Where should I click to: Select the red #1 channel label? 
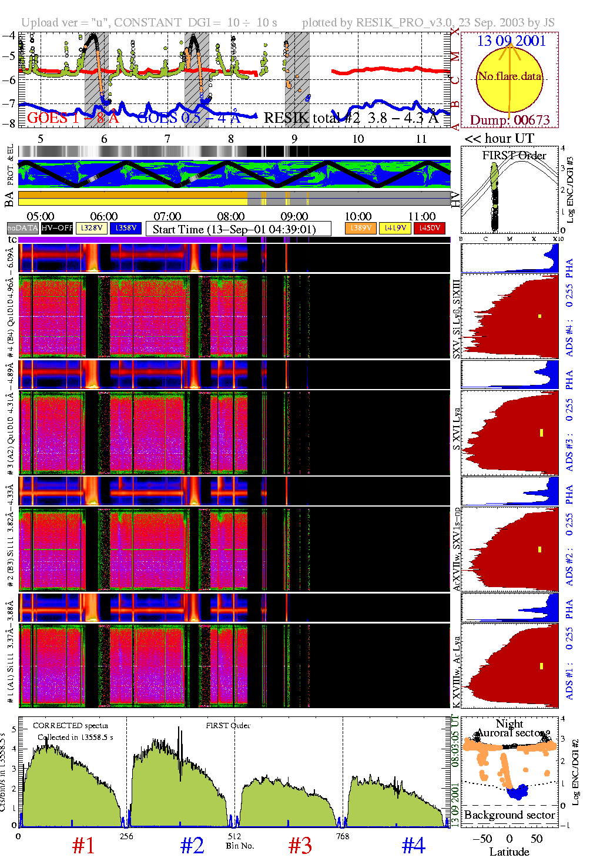[83, 846]
